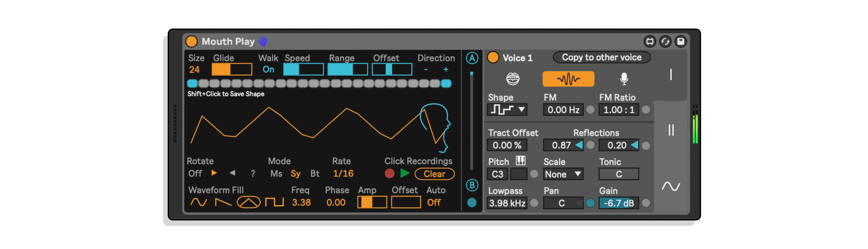Screen dimensions: 868x249
Task: Select Rotate random question mark
Action: click(253, 173)
